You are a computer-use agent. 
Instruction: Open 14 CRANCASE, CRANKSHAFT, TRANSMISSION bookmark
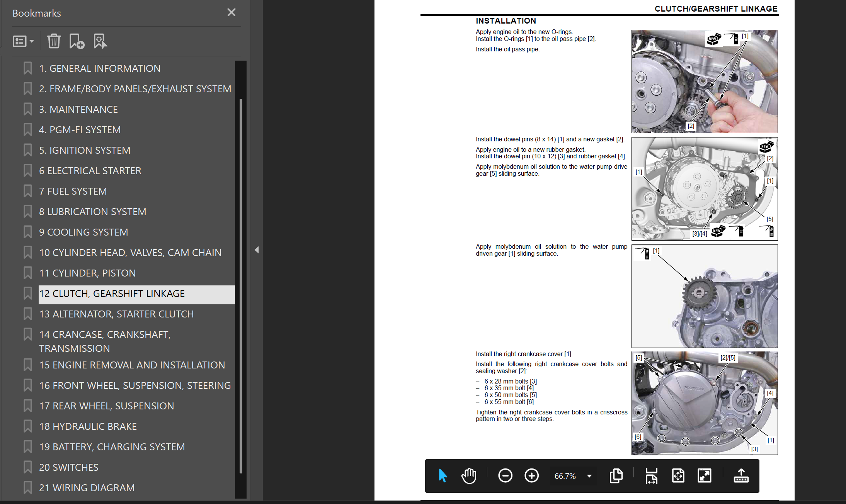coord(105,341)
